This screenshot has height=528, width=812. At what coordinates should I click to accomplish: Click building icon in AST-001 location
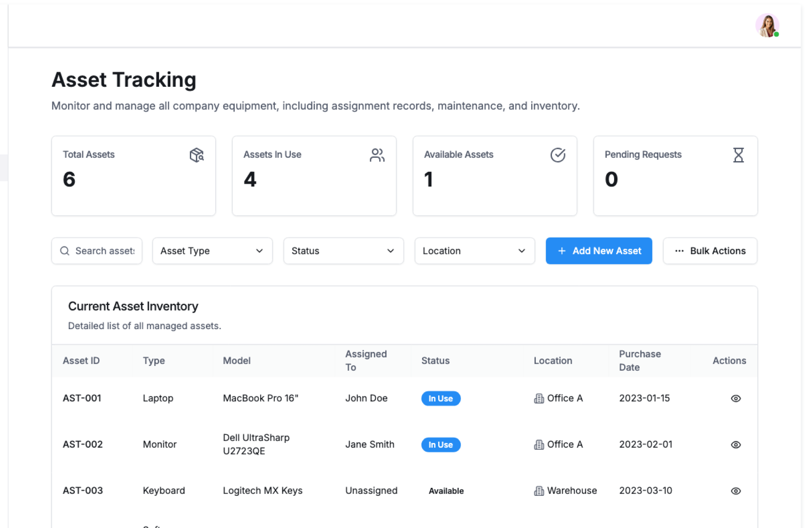click(539, 399)
